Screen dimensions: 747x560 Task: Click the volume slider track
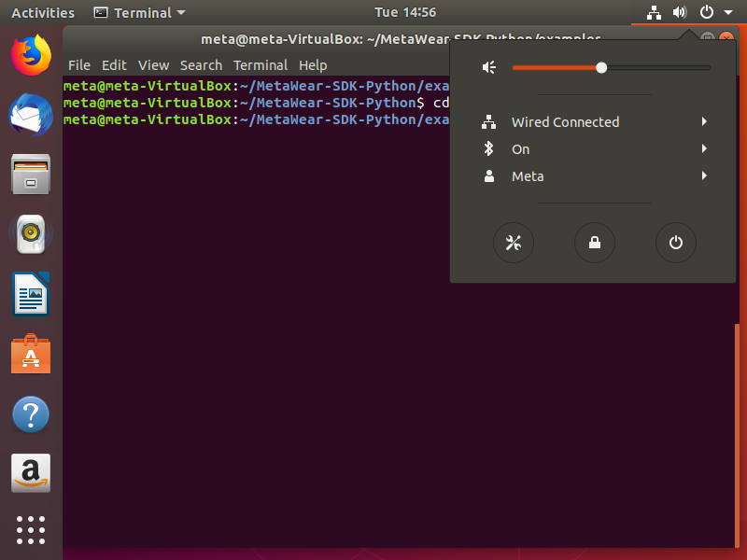[x=654, y=67]
